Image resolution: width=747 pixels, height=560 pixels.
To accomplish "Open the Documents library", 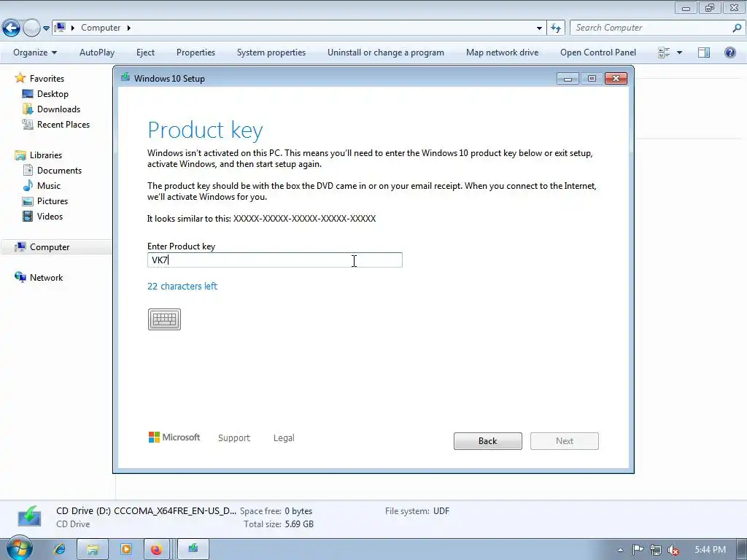I will [x=59, y=171].
